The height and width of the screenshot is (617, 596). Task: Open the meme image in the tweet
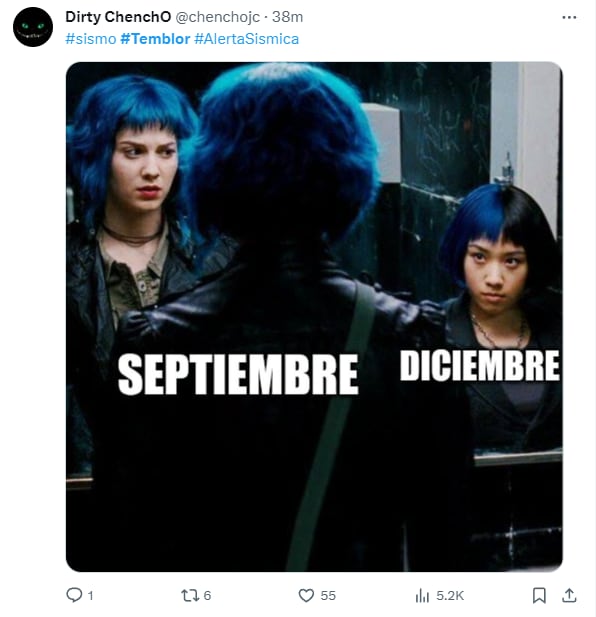(x=314, y=317)
